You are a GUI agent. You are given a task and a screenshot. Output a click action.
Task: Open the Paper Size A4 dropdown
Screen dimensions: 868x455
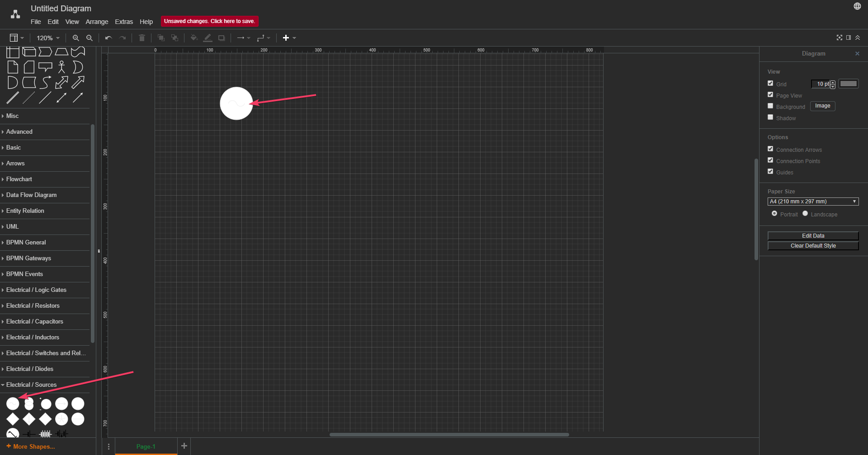(813, 202)
